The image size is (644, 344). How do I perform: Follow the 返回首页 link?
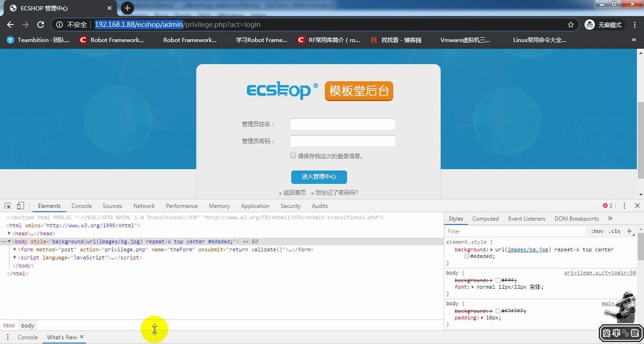click(295, 193)
